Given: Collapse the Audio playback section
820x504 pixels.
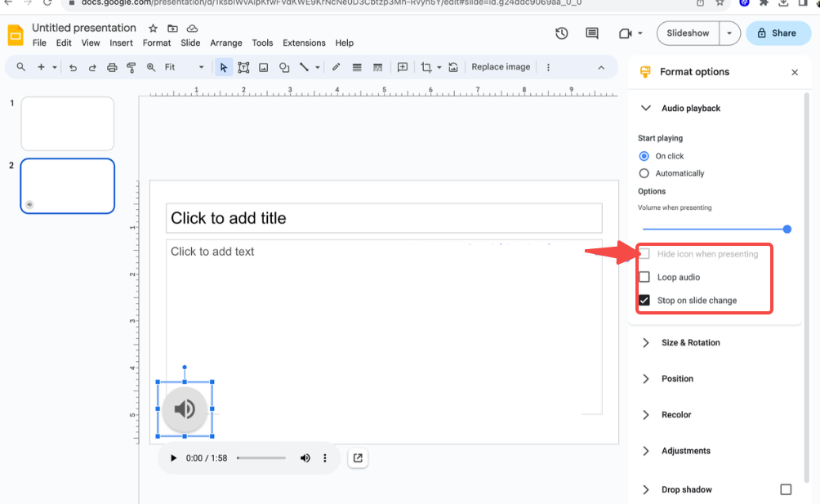Looking at the screenshot, I should point(645,107).
